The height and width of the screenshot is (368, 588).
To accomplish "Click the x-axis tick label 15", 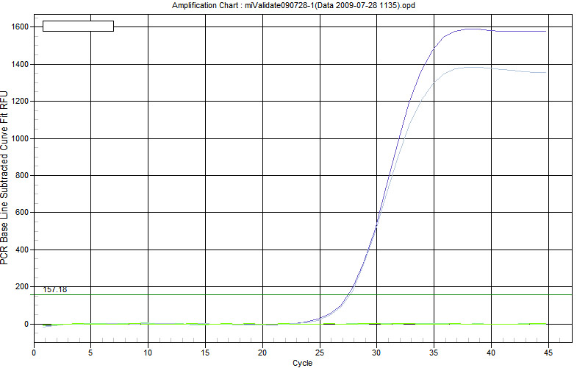I will pos(205,353).
